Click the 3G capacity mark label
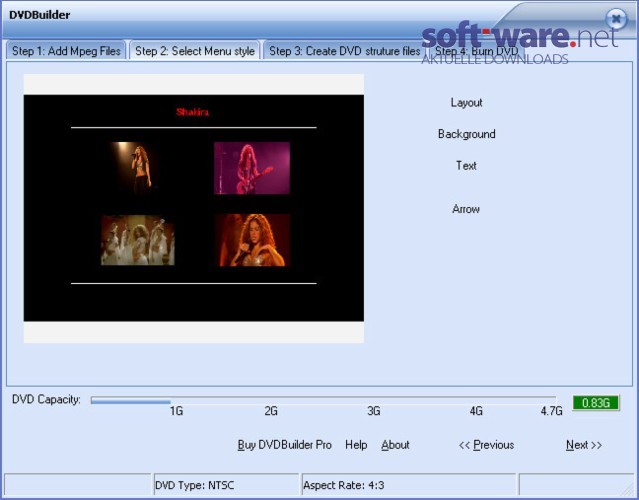Screen dimensions: 639x500 (x=374, y=411)
